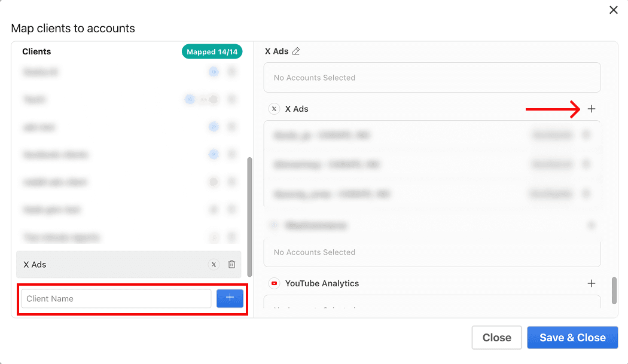This screenshot has width=628, height=364.
Task: Add new client with blue plus button
Action: point(230,298)
